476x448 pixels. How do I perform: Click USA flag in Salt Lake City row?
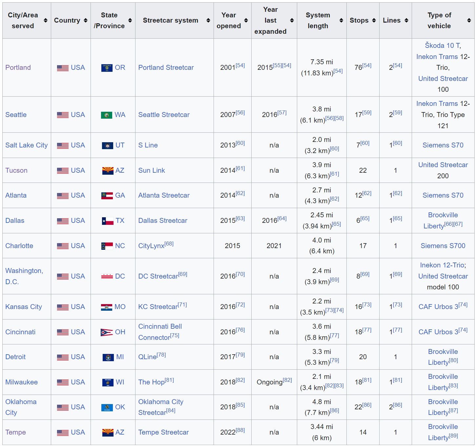63,146
